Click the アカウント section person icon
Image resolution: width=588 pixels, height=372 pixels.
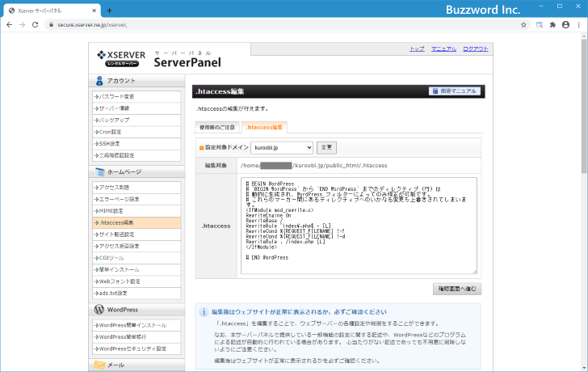click(x=99, y=81)
